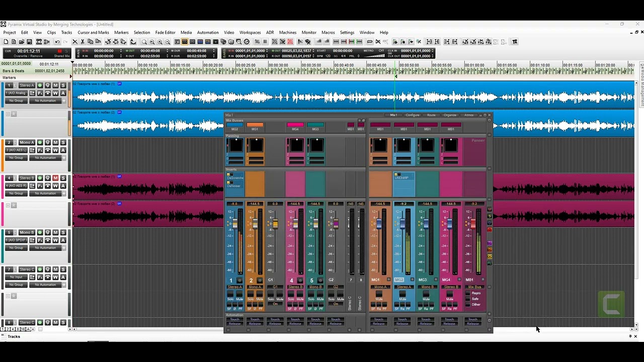This screenshot has width=644, height=362.
Task: Click the monitor icon on track 7 Stereo C
Action: click(48, 269)
